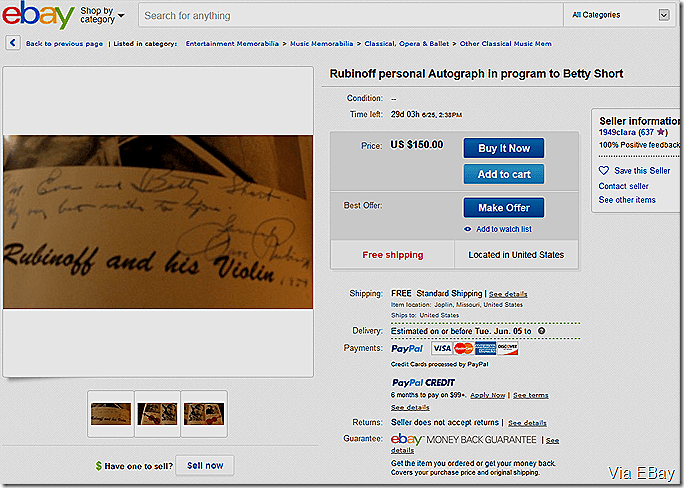The width and height of the screenshot is (684, 488).
Task: Click the Buy It Now button
Action: (504, 148)
